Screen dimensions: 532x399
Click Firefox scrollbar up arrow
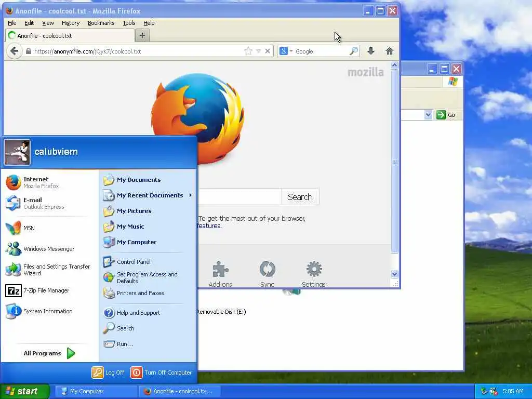pos(394,65)
